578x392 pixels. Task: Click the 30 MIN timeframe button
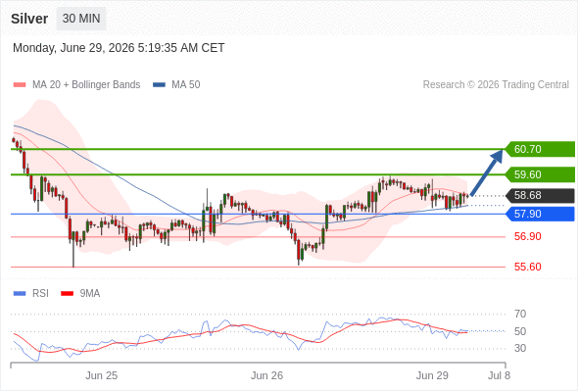[81, 19]
